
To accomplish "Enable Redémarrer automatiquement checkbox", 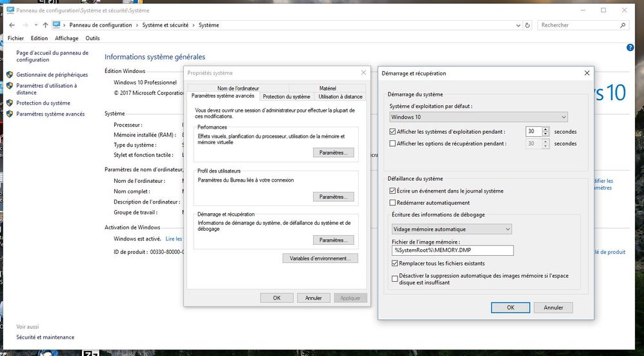I will 392,203.
